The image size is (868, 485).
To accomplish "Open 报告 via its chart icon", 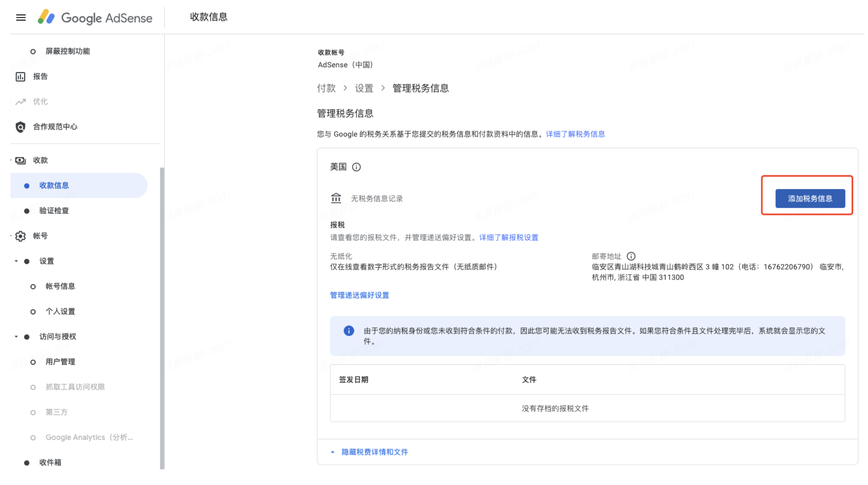I will (x=21, y=77).
